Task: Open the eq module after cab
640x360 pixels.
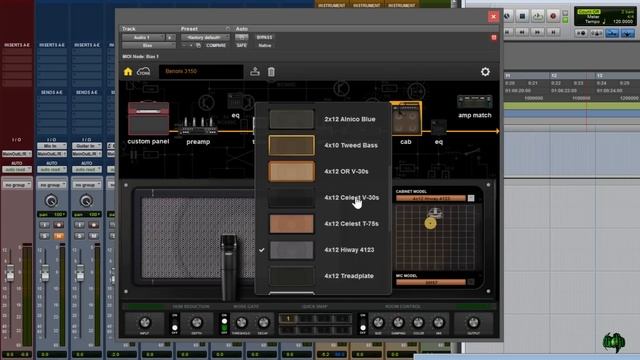Action: pos(438,128)
